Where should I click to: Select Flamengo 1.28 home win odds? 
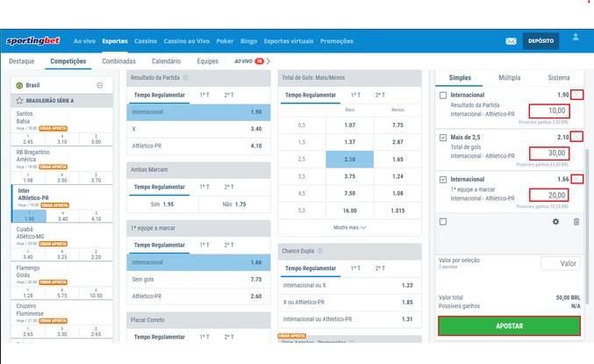(28, 293)
